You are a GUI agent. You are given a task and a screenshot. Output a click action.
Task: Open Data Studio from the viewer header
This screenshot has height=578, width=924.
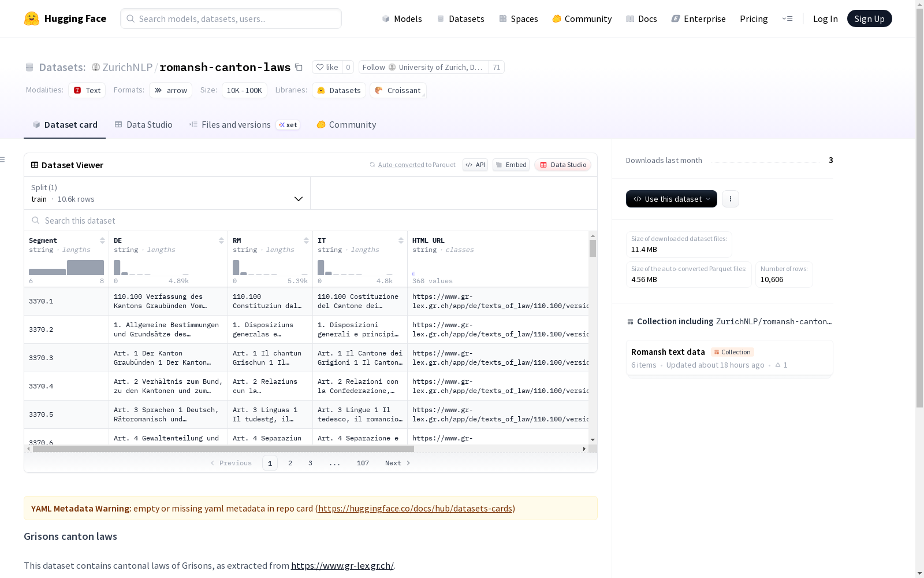562,165
